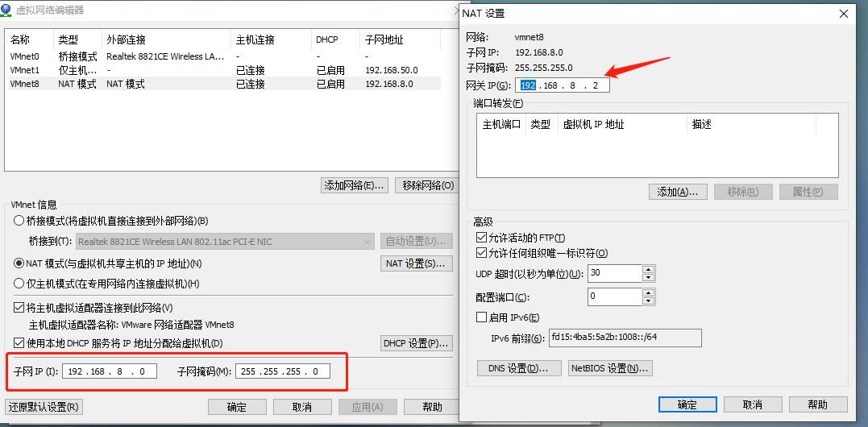The width and height of the screenshot is (868, 427).
Task: Click 属性(P) in port forwarding section
Action: 808,192
